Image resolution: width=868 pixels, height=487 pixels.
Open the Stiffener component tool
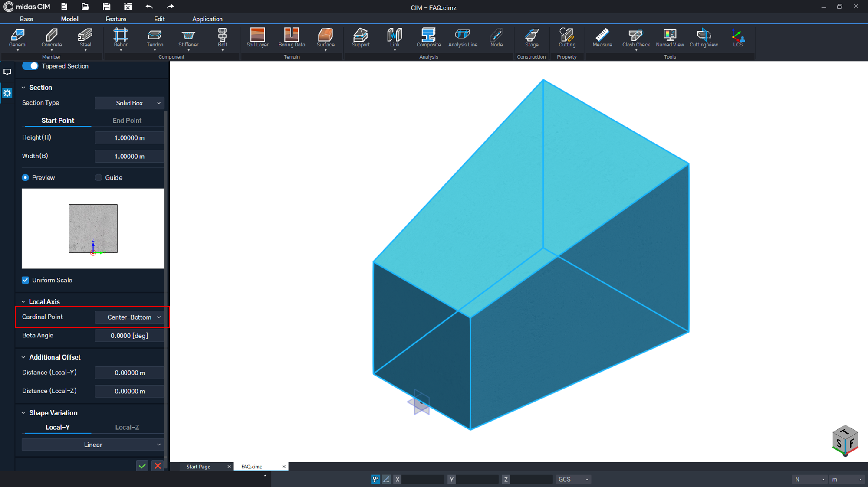[188, 38]
